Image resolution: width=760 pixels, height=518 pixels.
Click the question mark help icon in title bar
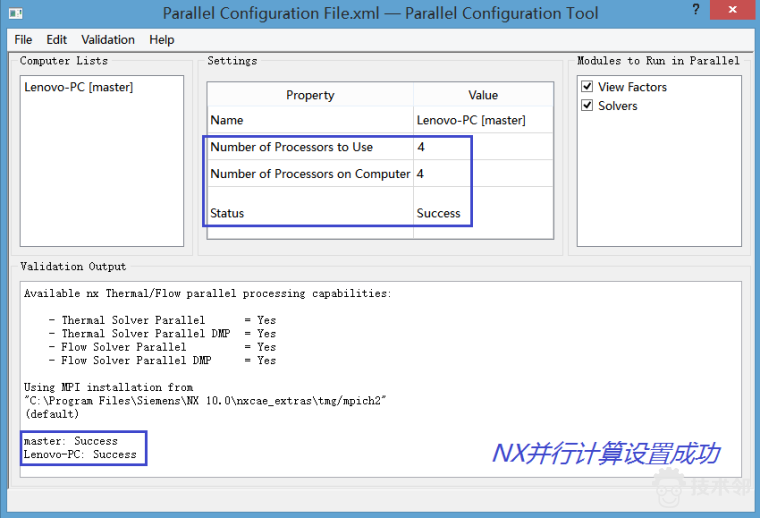pos(697,10)
